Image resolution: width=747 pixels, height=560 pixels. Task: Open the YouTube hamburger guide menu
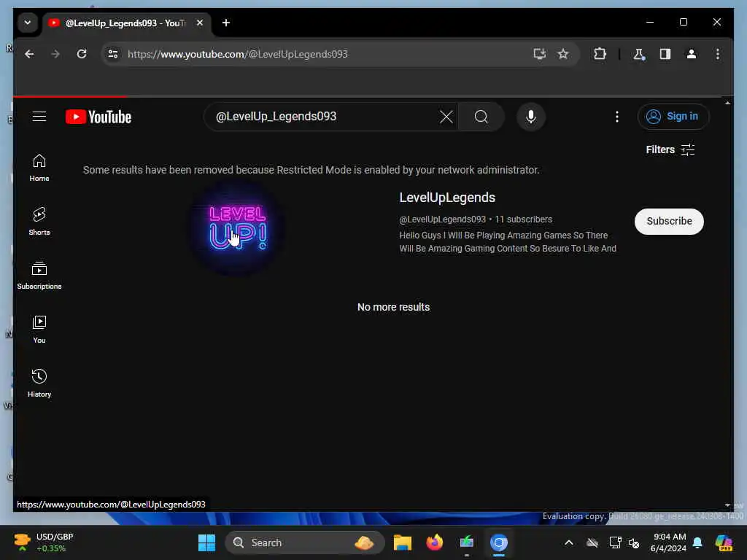(39, 117)
